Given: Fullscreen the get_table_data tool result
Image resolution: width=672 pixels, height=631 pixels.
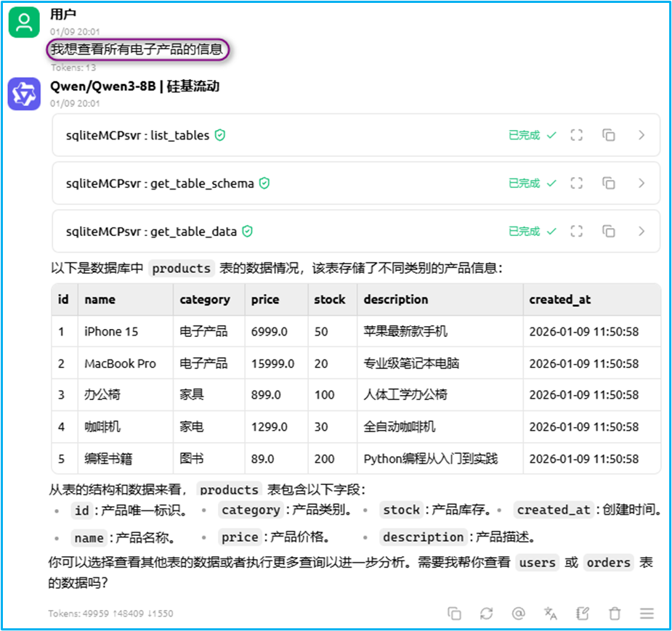Looking at the screenshot, I should coord(576,232).
